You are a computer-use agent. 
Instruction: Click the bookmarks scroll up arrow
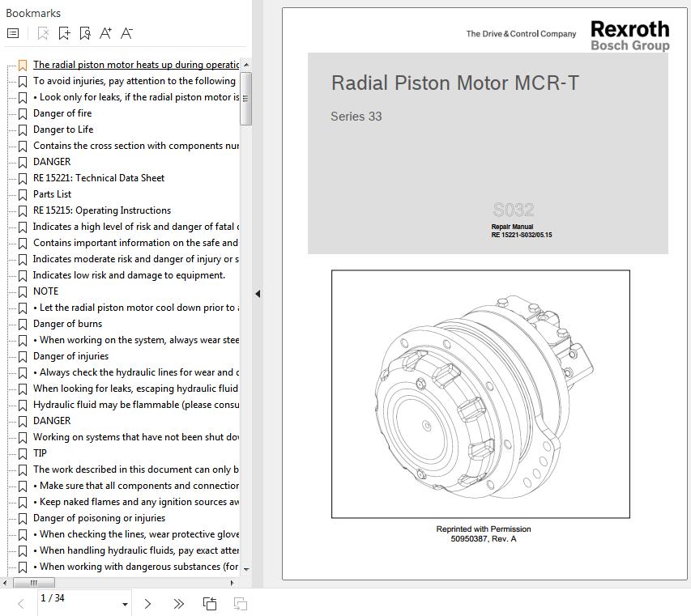[x=246, y=64]
